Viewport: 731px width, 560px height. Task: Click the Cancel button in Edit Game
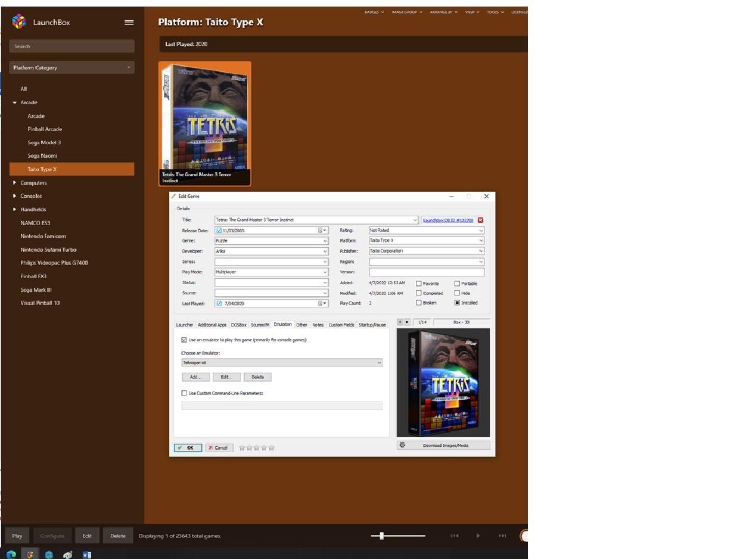click(x=219, y=447)
